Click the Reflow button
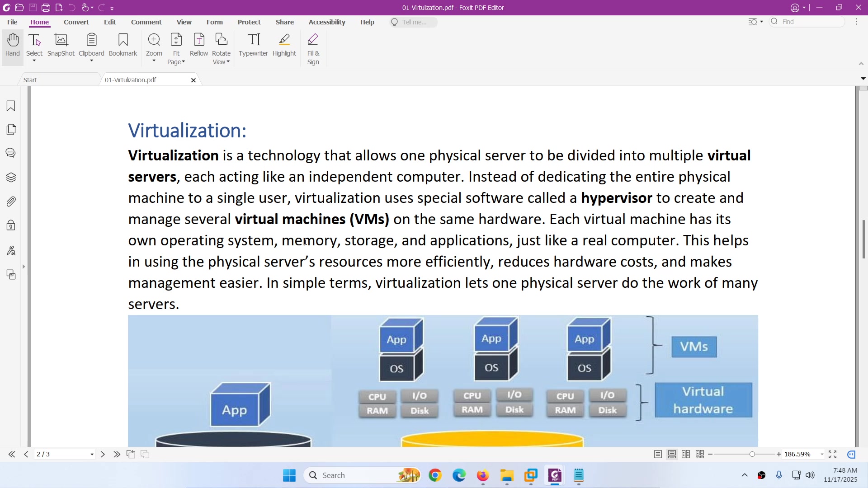Viewport: 868px width, 488px height. coord(199,45)
